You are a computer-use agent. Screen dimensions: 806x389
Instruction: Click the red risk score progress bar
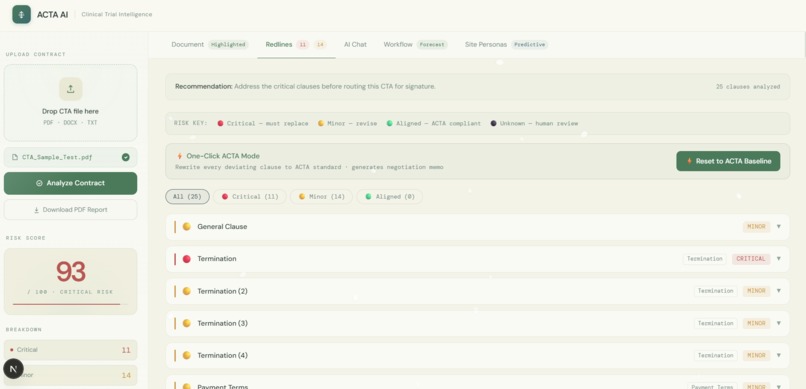tap(67, 304)
